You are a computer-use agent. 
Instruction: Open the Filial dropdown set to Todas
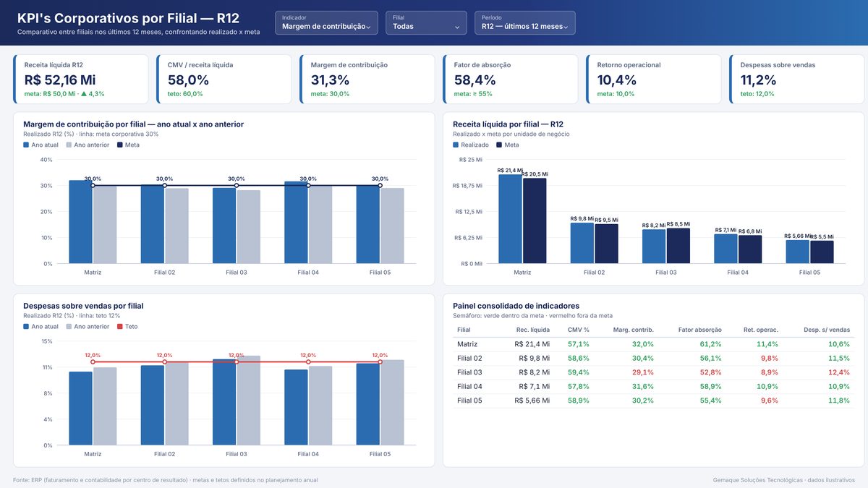point(425,23)
